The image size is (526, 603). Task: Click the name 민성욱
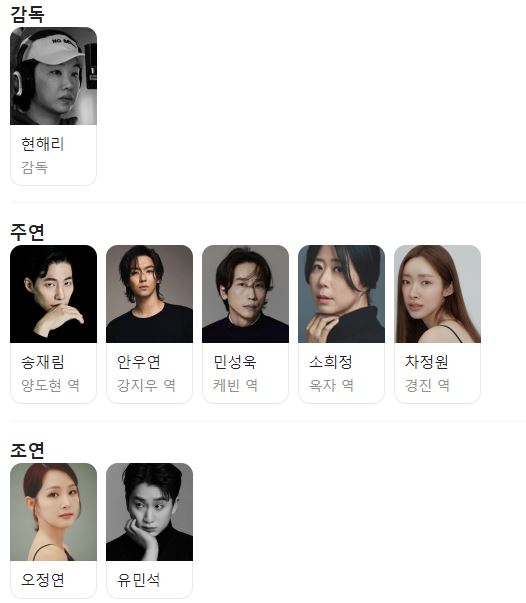[x=235, y=362]
